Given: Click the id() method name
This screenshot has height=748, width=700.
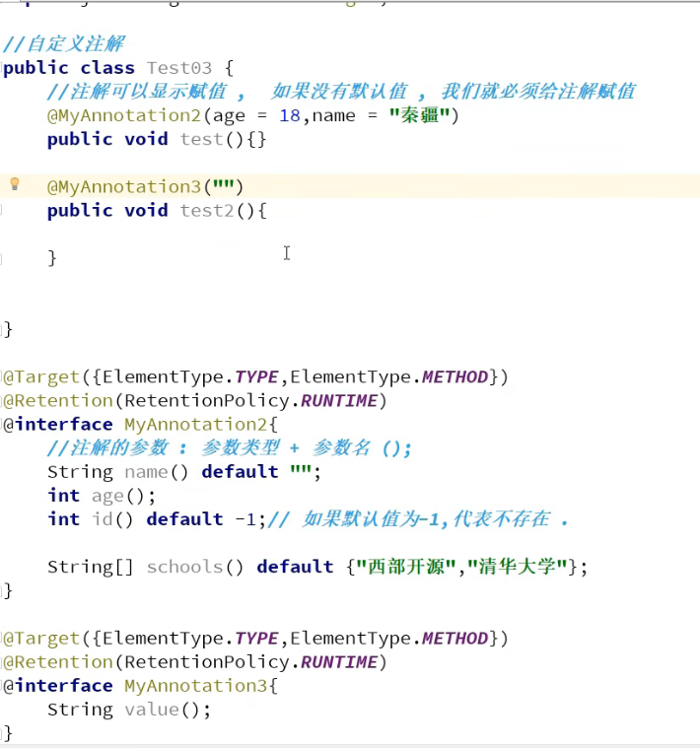Looking at the screenshot, I should coord(103,519).
